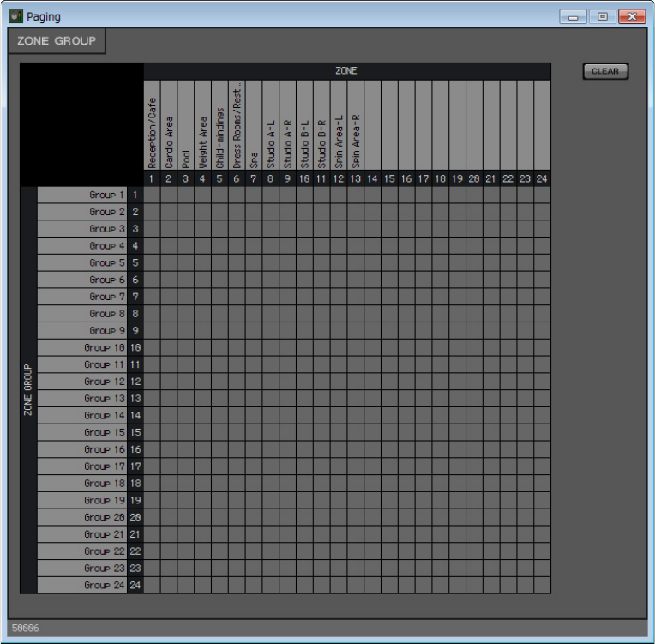This screenshot has width=655, height=644.
Task: Select the Dress Rooms/Rest... zone header
Action: click(x=237, y=125)
